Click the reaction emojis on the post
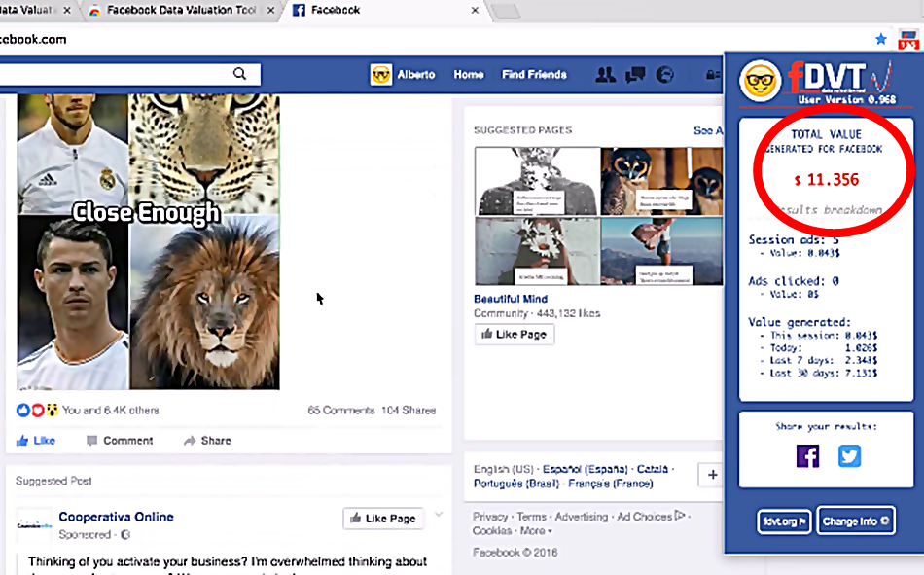The height and width of the screenshot is (575, 924). [37, 410]
